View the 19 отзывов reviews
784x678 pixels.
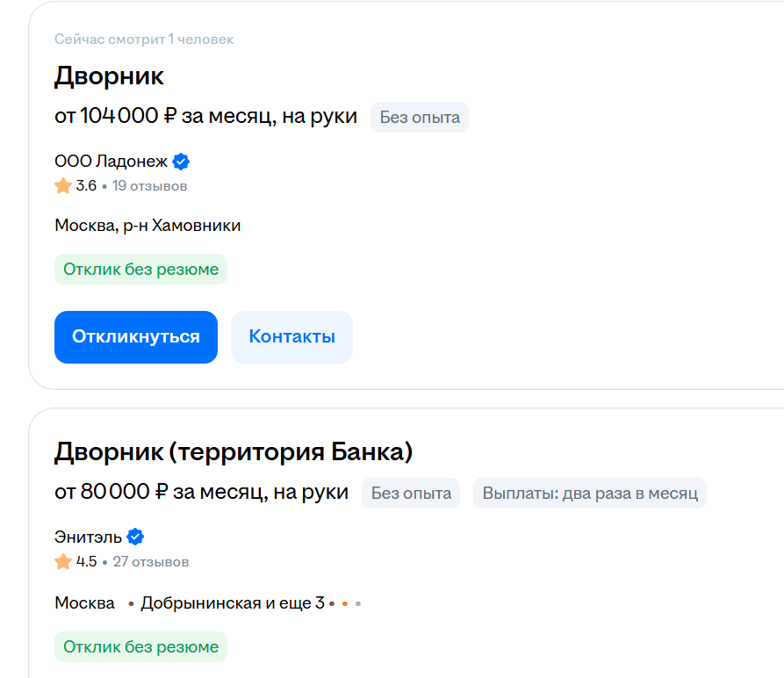(149, 186)
